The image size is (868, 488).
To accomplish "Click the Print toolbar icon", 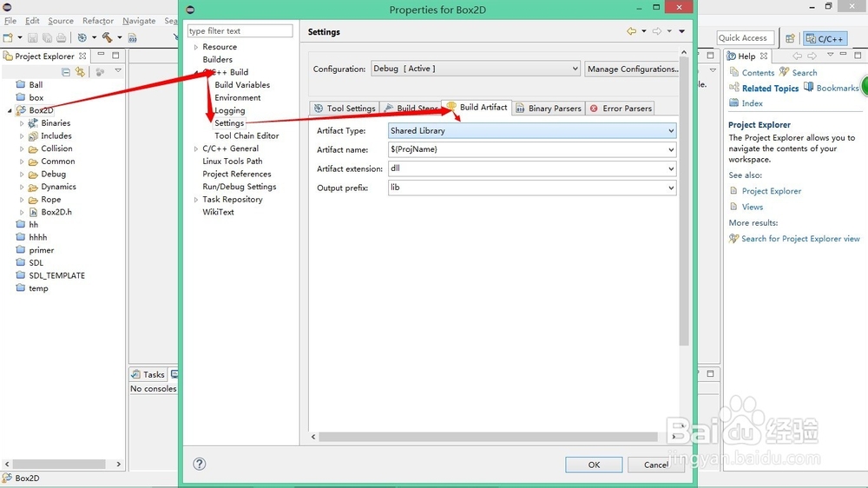I will pyautogui.click(x=62, y=37).
